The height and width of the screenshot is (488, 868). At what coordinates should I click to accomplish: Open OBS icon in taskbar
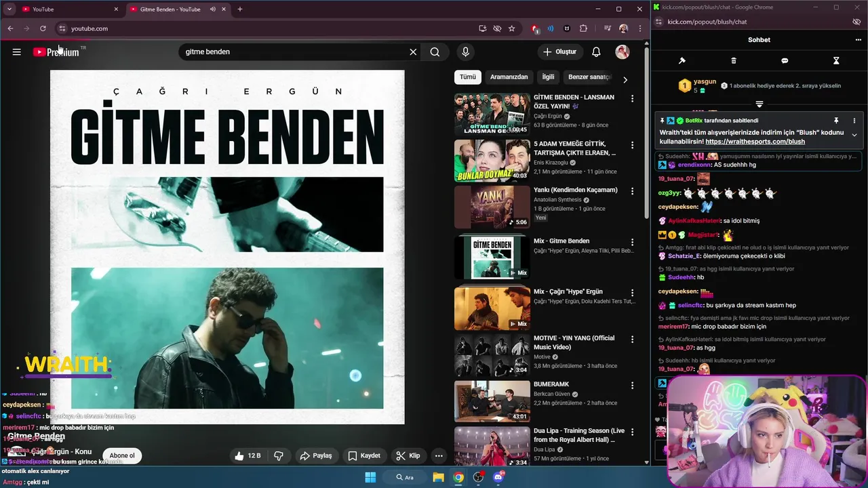[478, 477]
